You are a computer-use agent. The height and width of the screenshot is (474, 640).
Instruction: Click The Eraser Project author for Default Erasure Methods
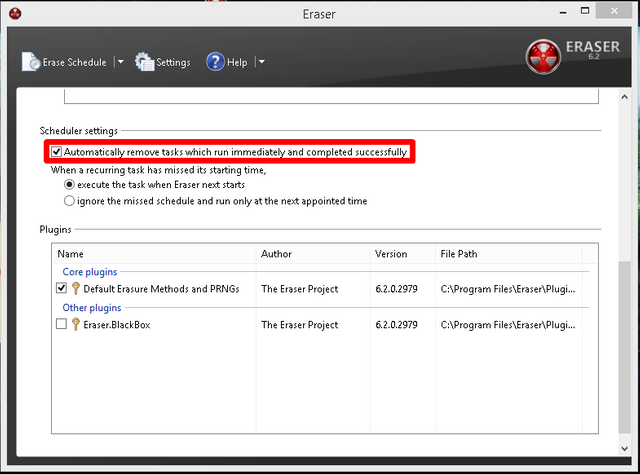[300, 289]
